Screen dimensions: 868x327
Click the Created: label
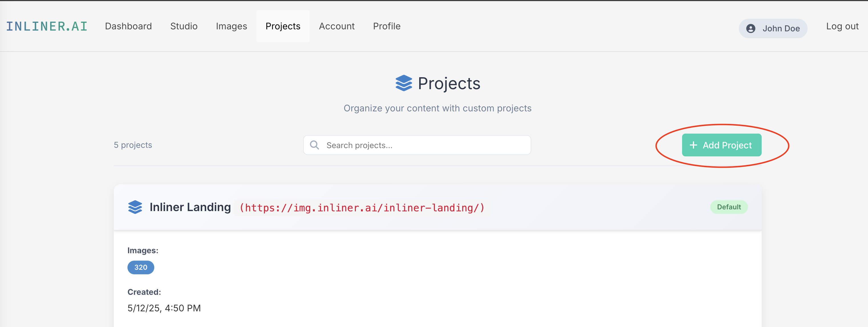(144, 292)
